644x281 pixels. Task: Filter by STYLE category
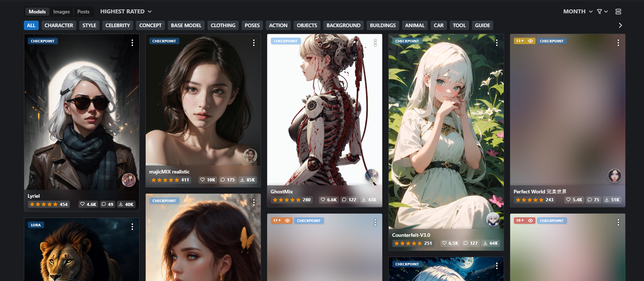coord(89,25)
